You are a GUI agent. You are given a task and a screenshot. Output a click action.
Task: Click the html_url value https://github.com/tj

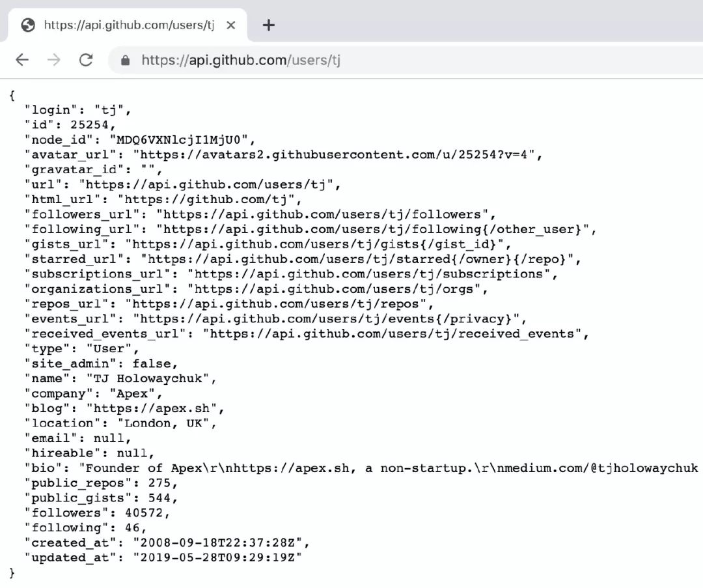(x=206, y=199)
